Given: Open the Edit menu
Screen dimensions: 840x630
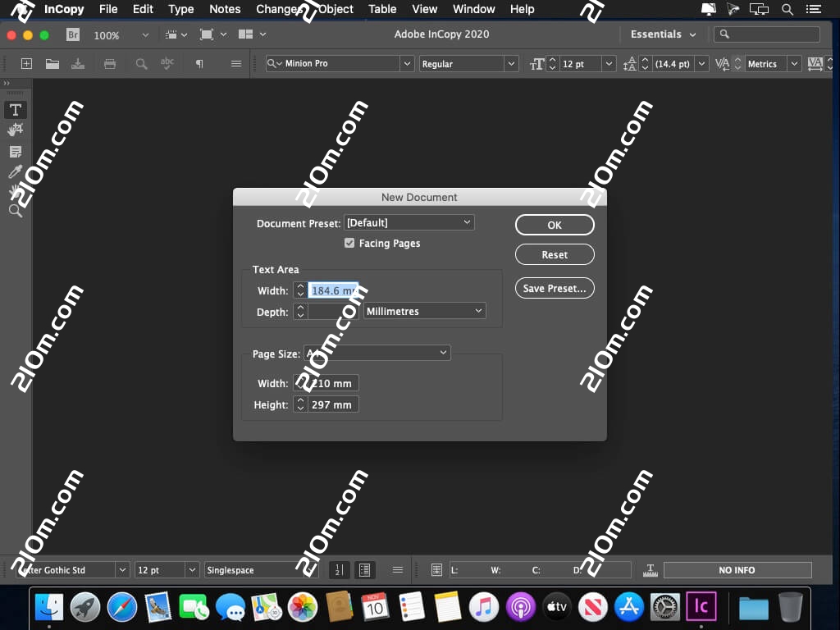Looking at the screenshot, I should 143,9.
